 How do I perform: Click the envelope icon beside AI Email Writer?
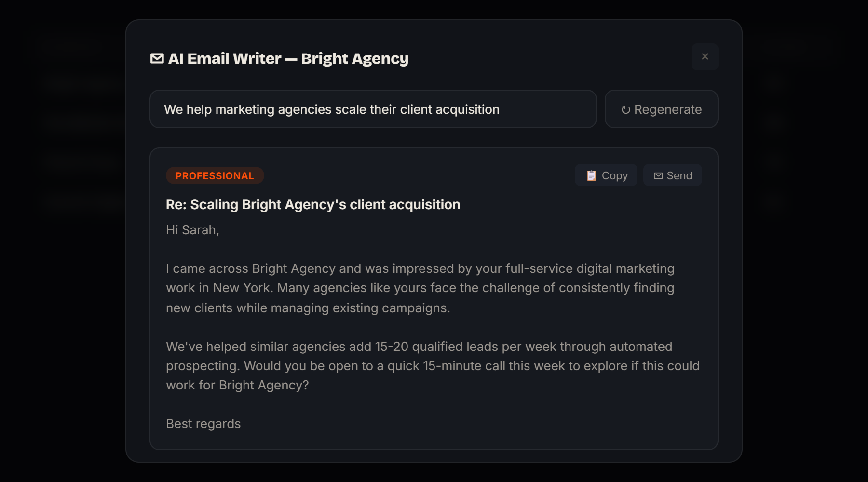pyautogui.click(x=157, y=58)
